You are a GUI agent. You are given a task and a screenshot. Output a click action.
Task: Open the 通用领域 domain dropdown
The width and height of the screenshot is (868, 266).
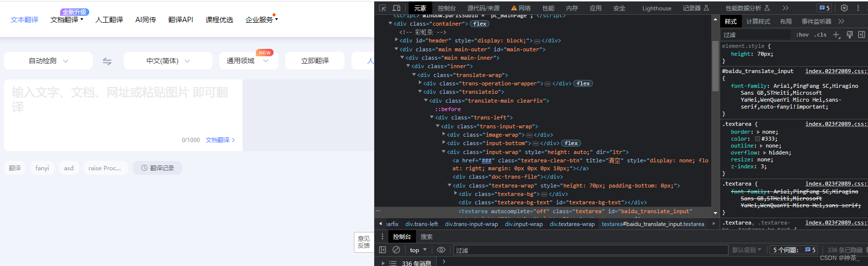[248, 61]
